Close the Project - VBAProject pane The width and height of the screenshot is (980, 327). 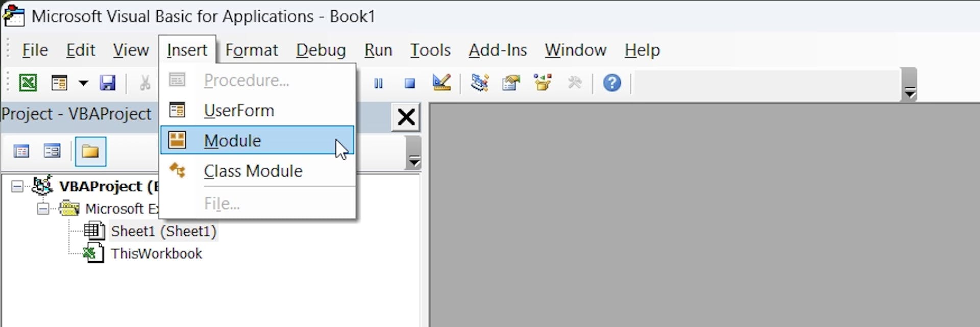pos(406,117)
